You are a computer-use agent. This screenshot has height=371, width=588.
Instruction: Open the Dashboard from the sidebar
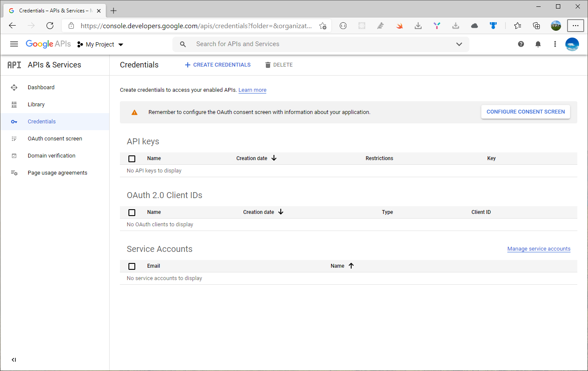41,87
